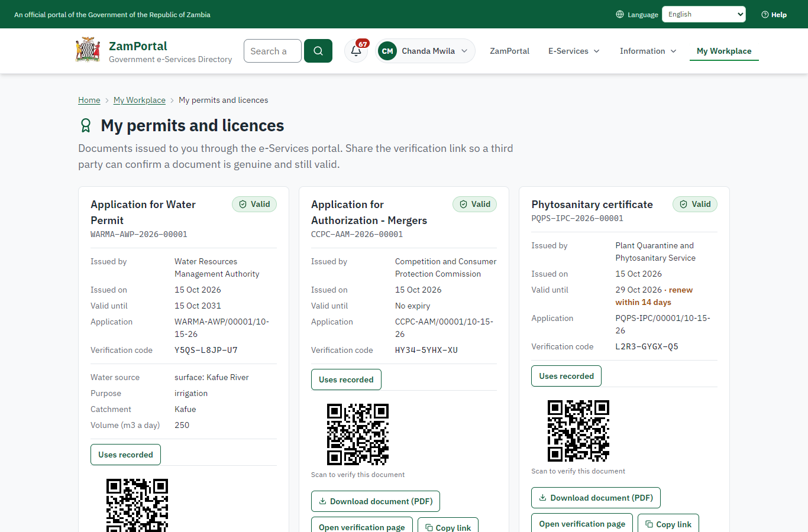Image resolution: width=808 pixels, height=532 pixels.
Task: Copy link for Mergers authorization
Action: click(448, 525)
